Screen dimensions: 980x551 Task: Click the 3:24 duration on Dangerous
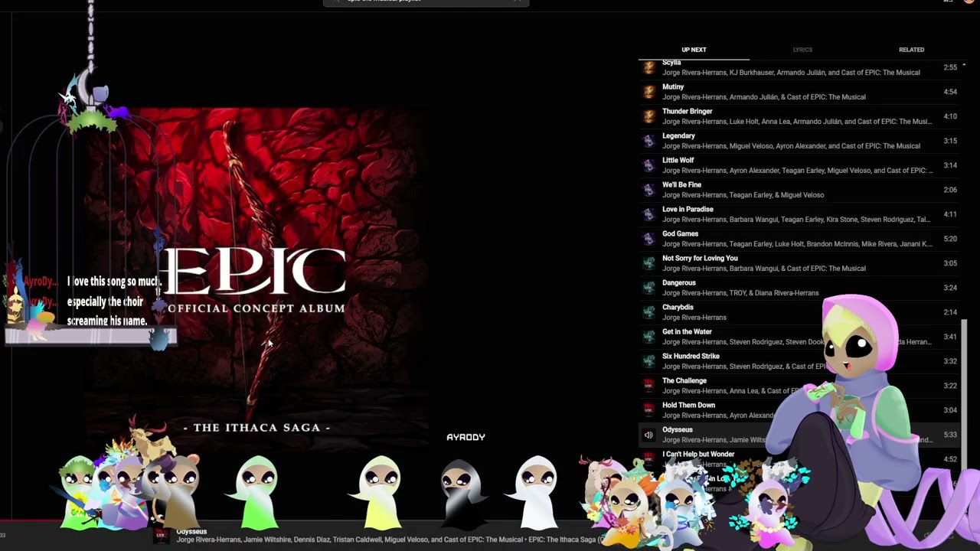(x=950, y=288)
